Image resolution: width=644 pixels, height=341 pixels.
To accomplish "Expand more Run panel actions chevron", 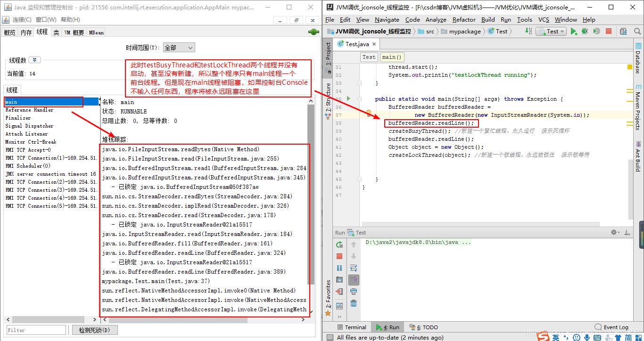I will (x=339, y=317).
